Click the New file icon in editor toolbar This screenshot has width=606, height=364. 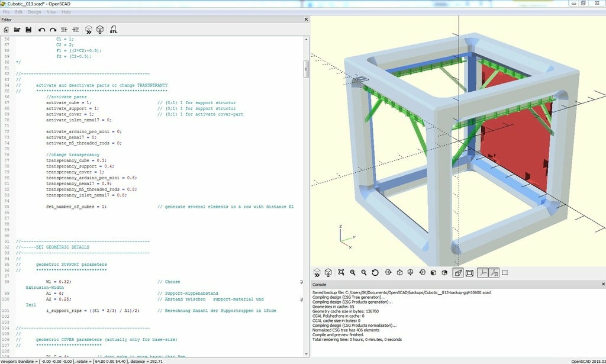point(6,30)
